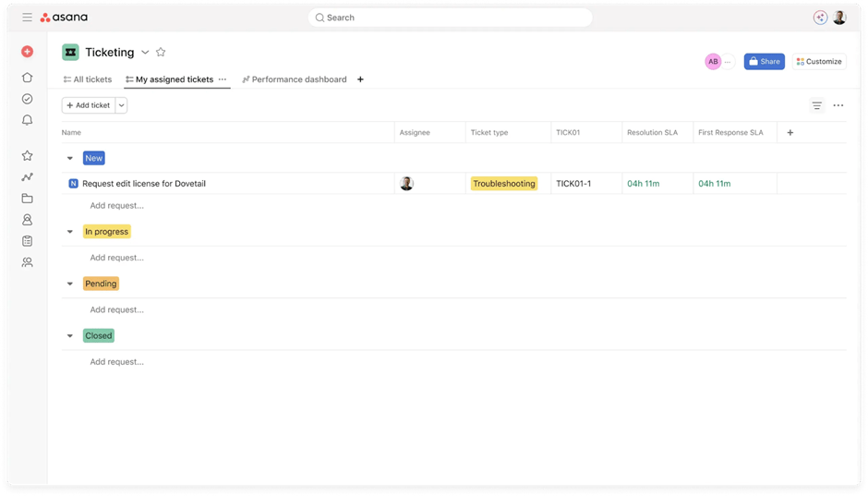868x496 pixels.
Task: Click the AB member avatar
Action: [x=713, y=62]
